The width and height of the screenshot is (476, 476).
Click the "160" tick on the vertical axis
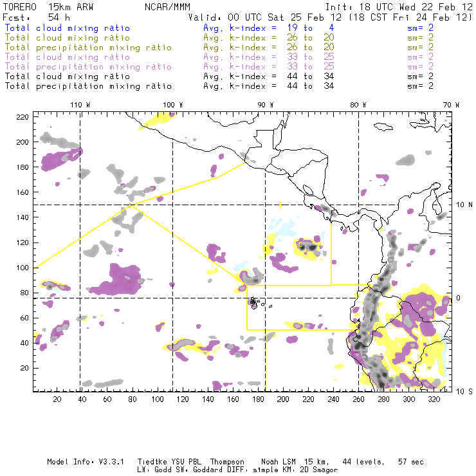[x=23, y=192]
